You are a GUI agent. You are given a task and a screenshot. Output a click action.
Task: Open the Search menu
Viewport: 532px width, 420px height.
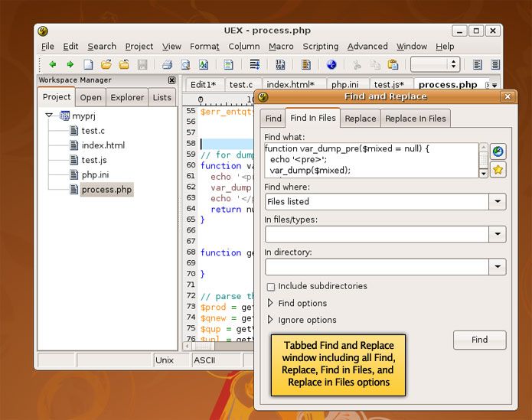coord(102,47)
